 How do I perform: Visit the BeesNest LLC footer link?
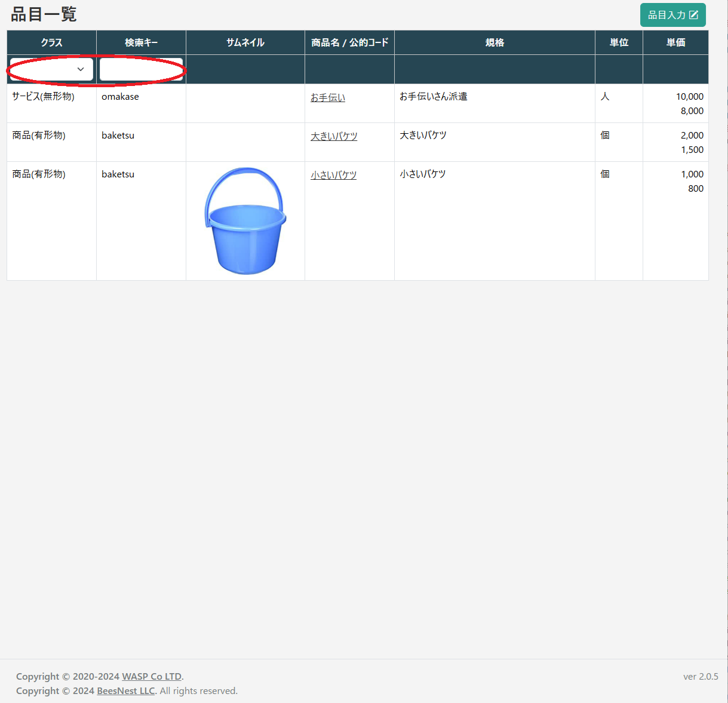(x=125, y=690)
